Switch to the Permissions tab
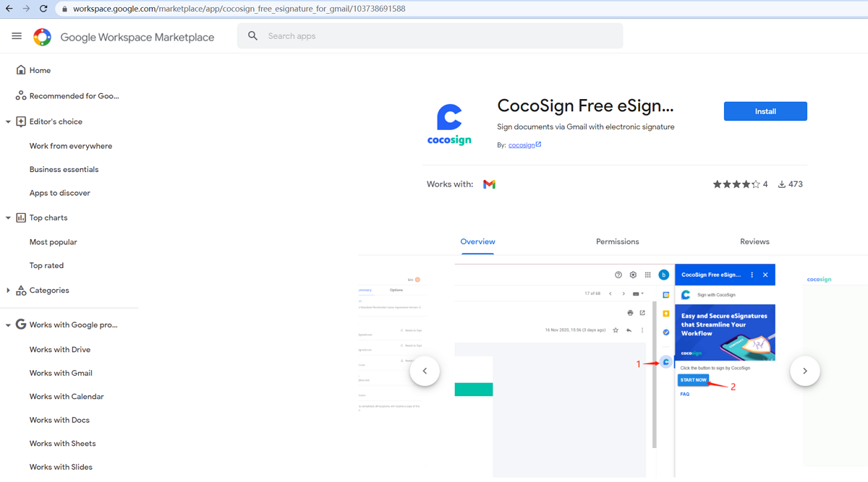868x482 pixels. coord(618,241)
